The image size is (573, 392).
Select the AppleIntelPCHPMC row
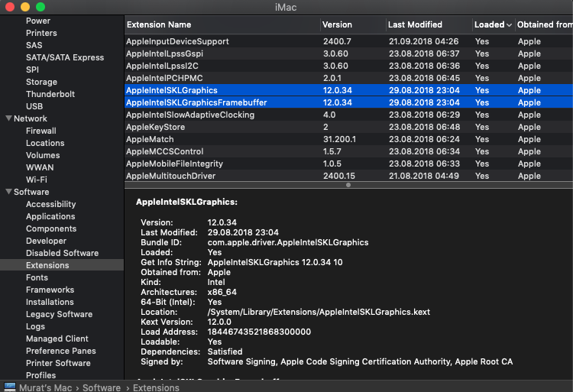pyautogui.click(x=348, y=78)
